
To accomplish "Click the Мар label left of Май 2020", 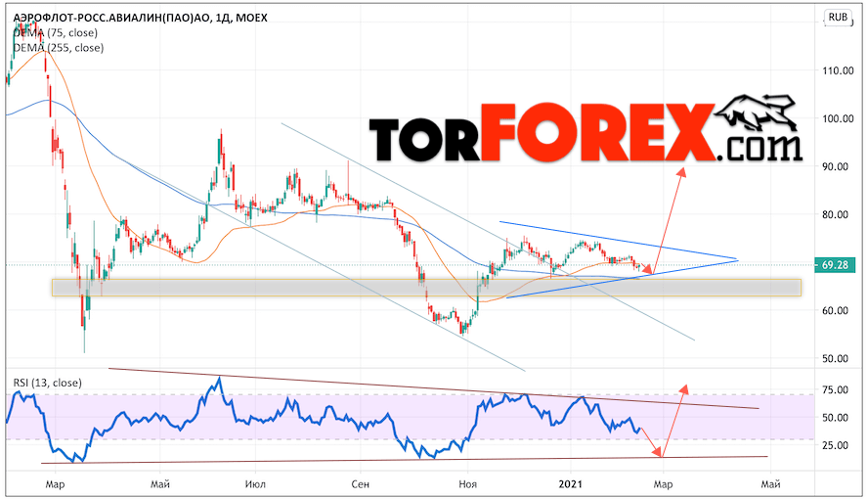I will [x=55, y=484].
